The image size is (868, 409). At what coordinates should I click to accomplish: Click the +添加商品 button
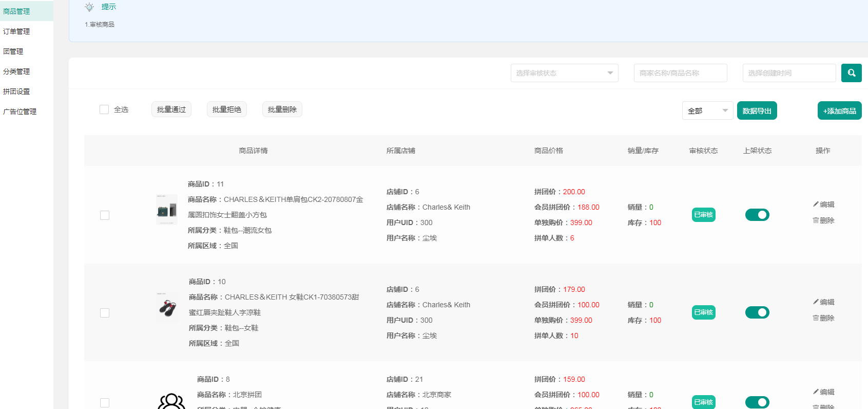(839, 111)
